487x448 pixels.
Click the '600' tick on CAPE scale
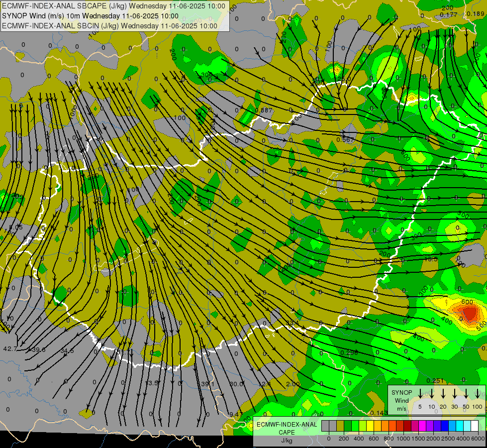tap(374, 439)
